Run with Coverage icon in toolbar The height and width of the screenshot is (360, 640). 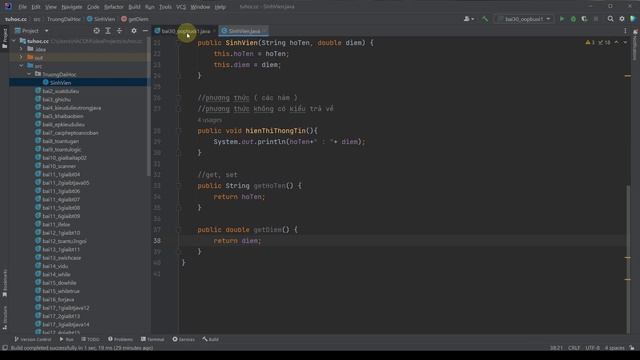pyautogui.click(x=584, y=19)
